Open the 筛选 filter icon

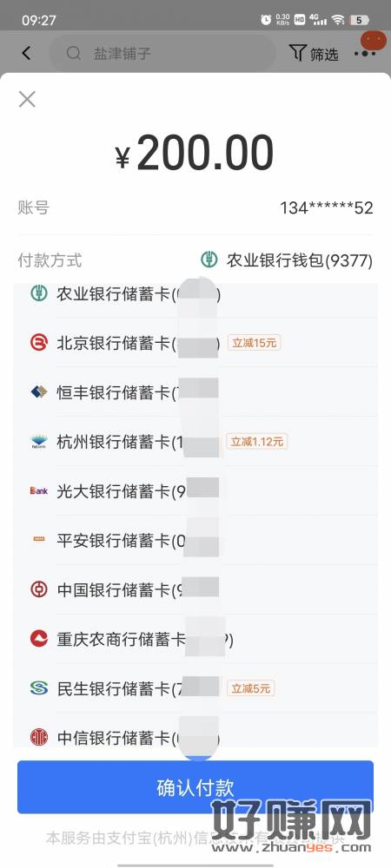(x=314, y=54)
